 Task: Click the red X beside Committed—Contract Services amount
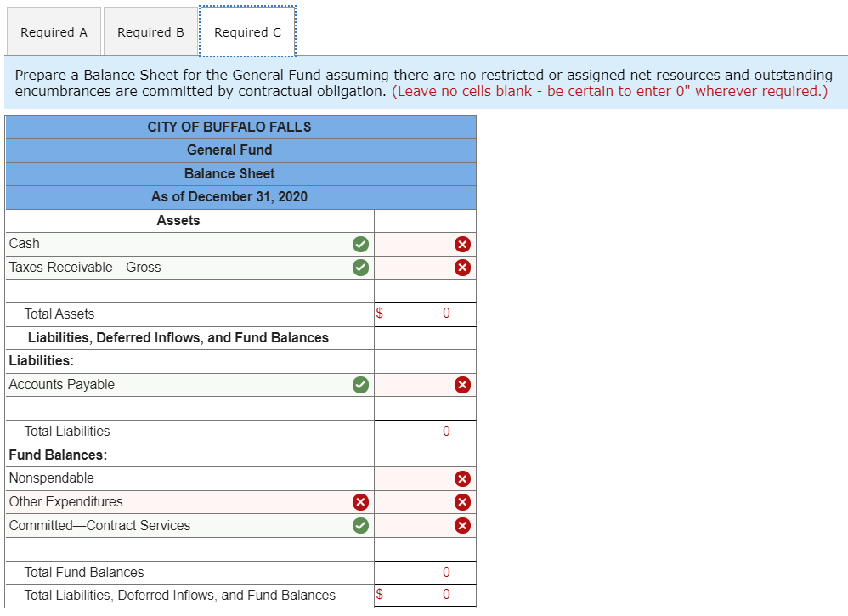[x=462, y=525]
